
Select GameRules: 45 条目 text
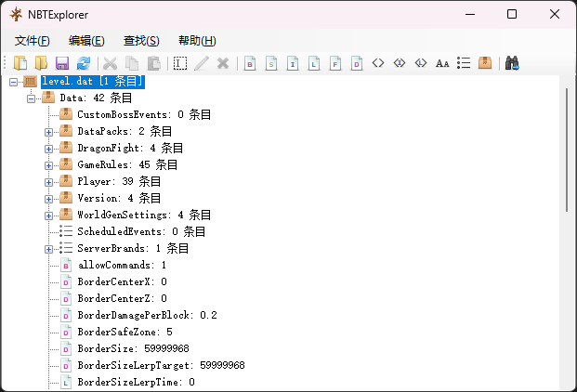(127, 164)
